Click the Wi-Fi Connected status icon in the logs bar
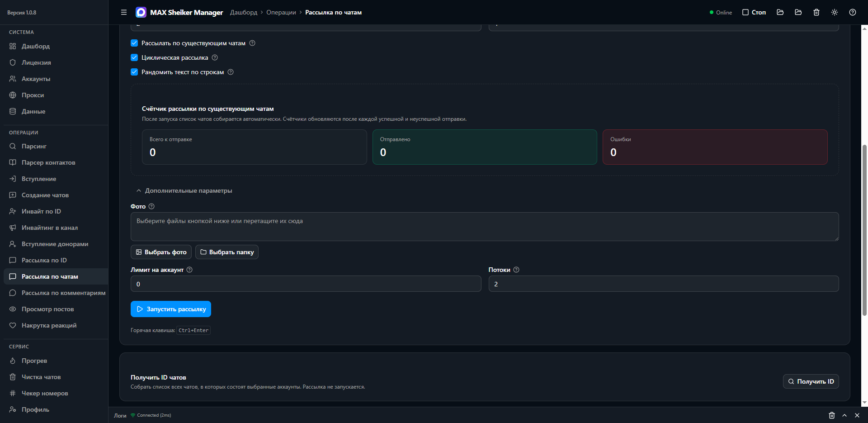Screen dimensions: 868x423 [133, 415]
